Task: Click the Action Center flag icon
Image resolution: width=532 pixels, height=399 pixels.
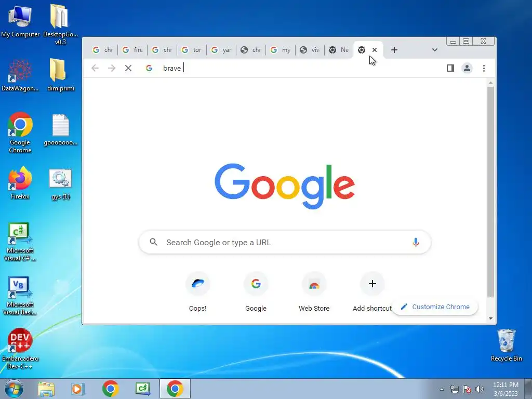Action: pos(467,389)
